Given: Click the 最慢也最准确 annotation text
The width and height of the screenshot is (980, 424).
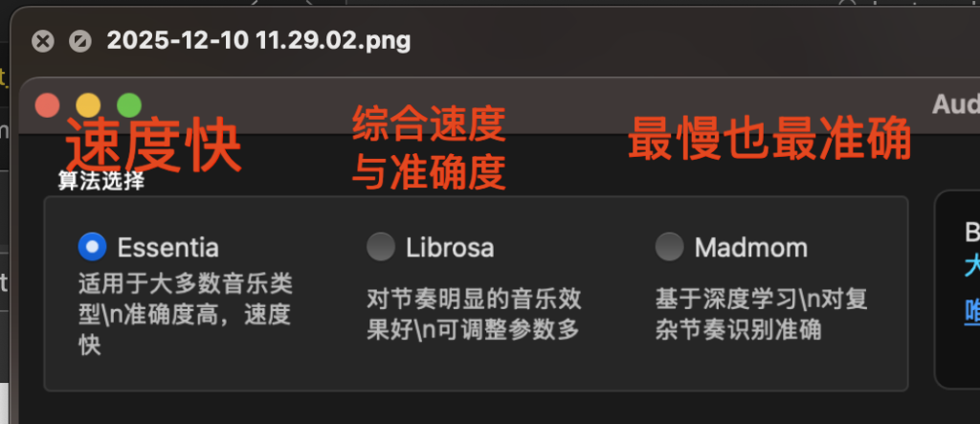Looking at the screenshot, I should pos(768,142).
